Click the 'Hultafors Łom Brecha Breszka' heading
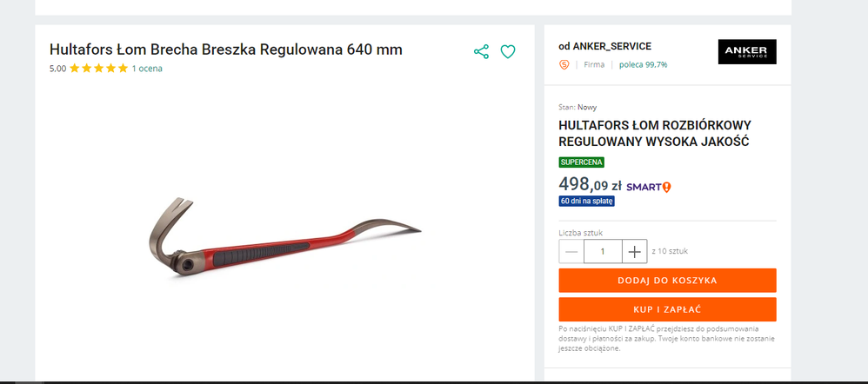 tap(226, 50)
